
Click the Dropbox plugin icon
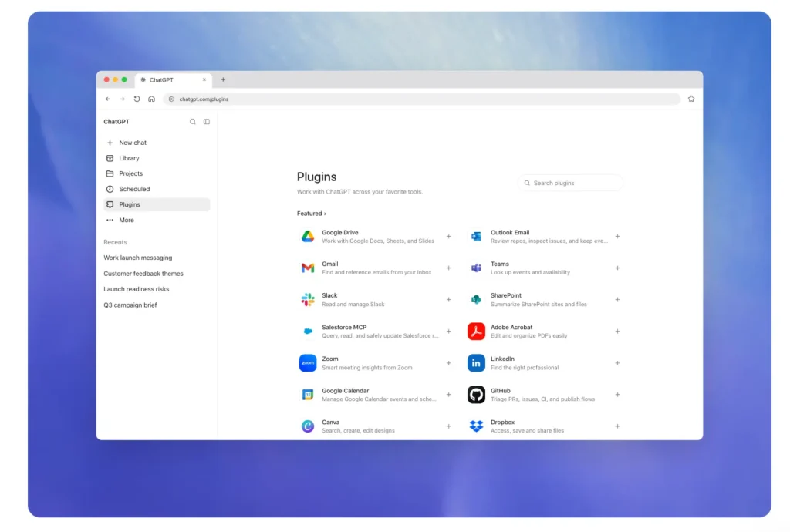(476, 426)
